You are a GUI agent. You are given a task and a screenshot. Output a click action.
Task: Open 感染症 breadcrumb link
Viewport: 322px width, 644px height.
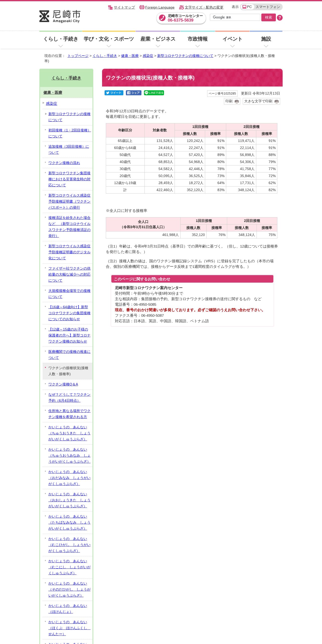(x=148, y=56)
